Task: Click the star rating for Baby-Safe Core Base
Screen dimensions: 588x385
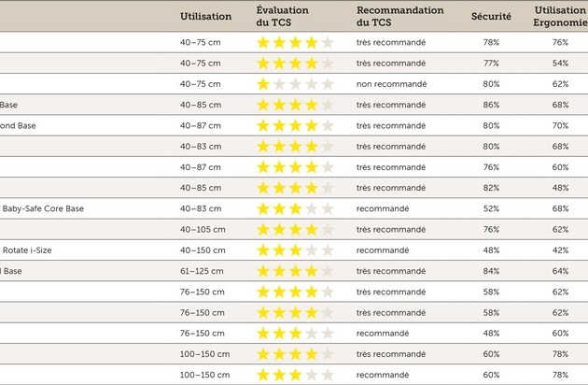Action: click(x=294, y=208)
